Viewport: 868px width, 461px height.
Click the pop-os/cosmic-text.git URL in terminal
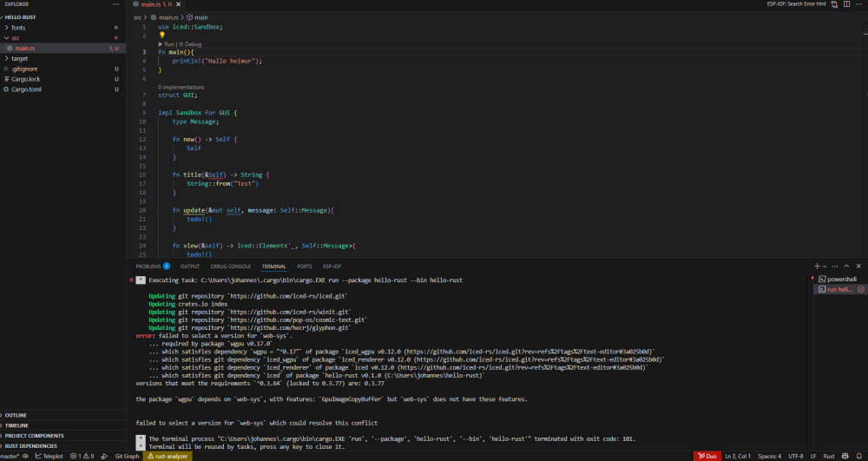coord(297,319)
